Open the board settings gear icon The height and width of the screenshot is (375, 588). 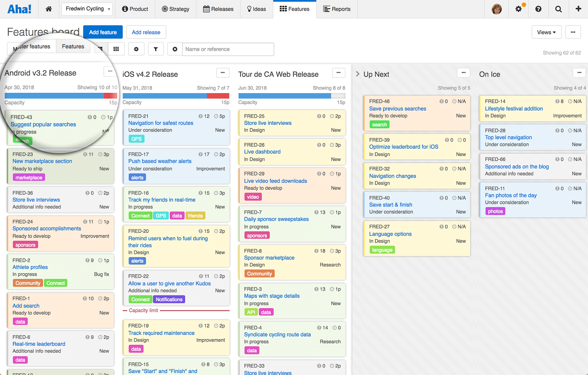136,49
